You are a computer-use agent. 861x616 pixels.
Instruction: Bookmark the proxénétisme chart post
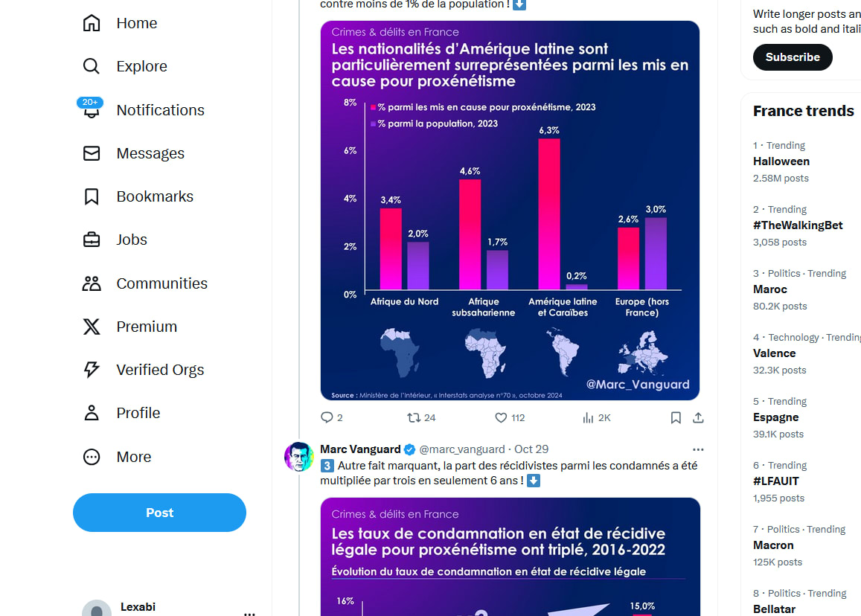pyautogui.click(x=676, y=418)
